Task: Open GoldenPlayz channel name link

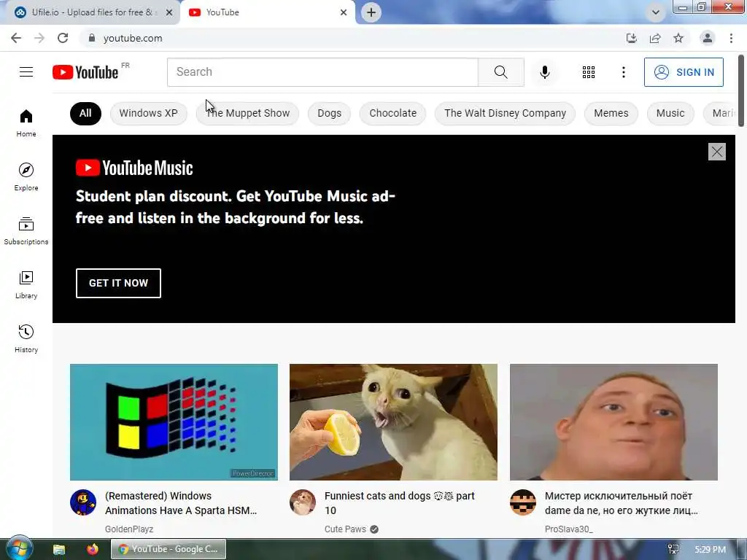Action: 129,529
